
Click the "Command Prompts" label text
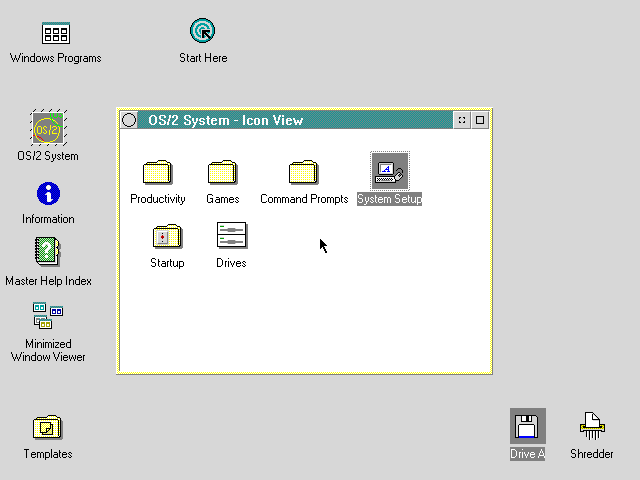point(304,199)
